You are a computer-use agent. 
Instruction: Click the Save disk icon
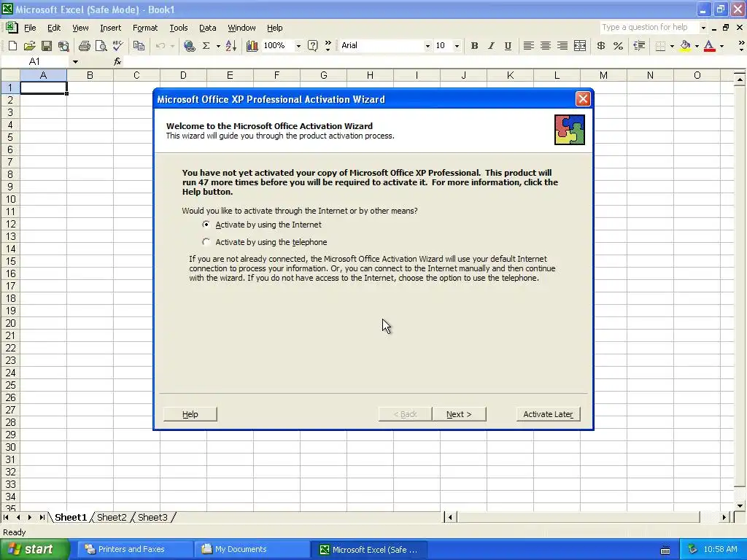pos(46,46)
